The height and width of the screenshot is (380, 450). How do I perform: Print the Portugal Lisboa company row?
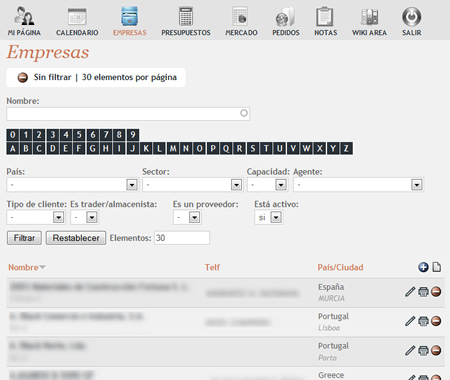[423, 321]
